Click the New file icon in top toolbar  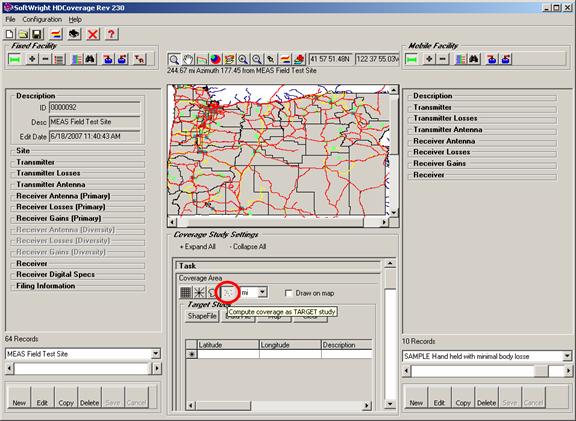9,34
